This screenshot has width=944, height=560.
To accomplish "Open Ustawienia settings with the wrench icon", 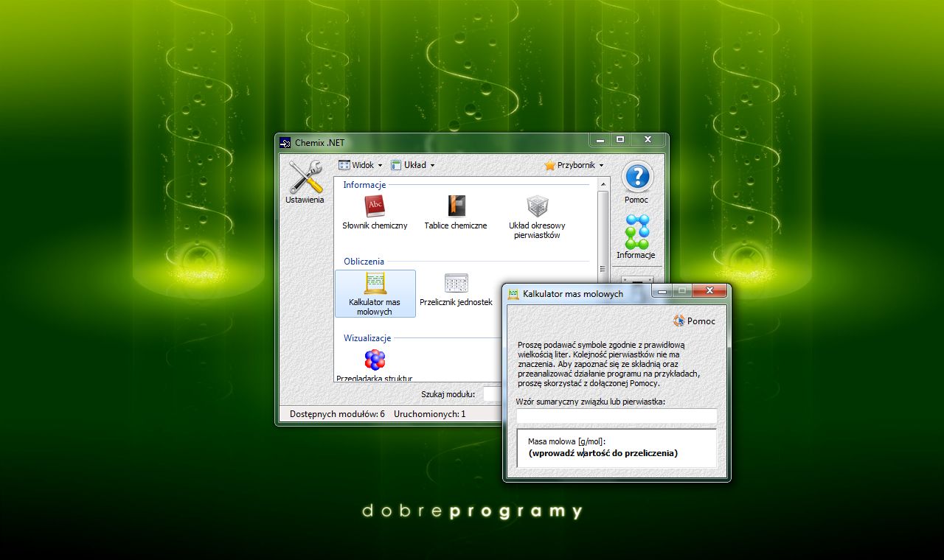I will (305, 183).
